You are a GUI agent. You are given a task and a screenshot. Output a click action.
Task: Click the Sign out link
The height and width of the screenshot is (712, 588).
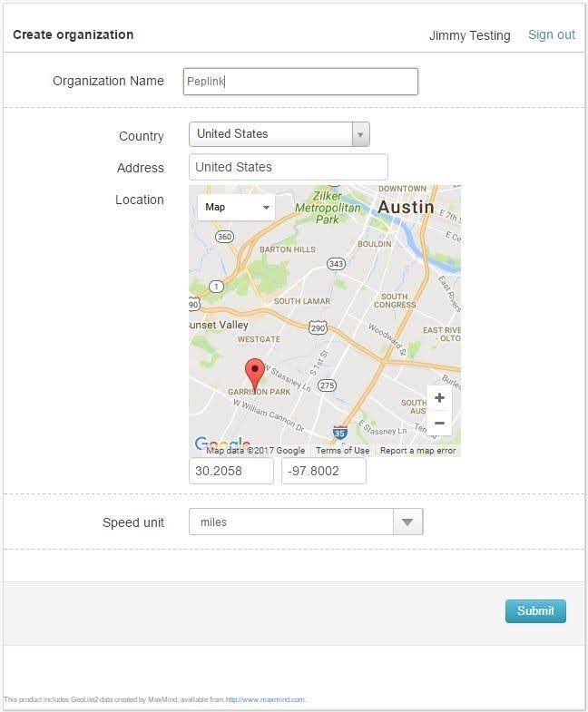click(x=552, y=34)
